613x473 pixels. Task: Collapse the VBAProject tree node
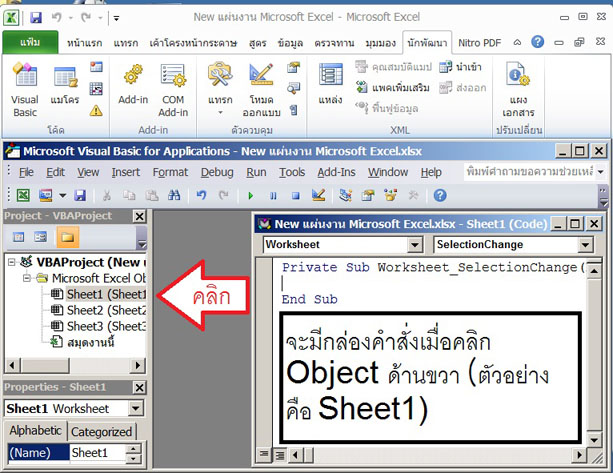12,261
